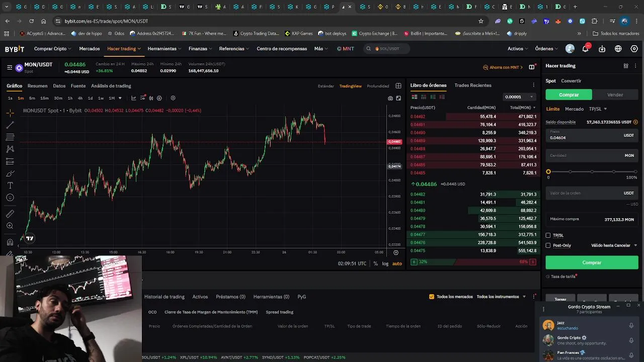Switch to Profundidad chart view

(x=378, y=86)
